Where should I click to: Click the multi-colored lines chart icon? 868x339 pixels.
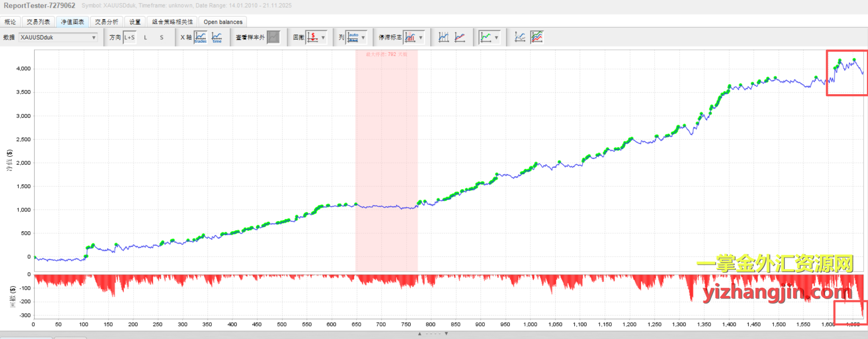[537, 37]
